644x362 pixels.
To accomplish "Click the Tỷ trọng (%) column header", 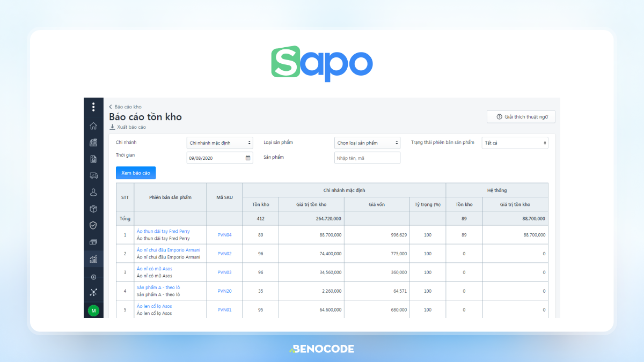I will (x=428, y=204).
